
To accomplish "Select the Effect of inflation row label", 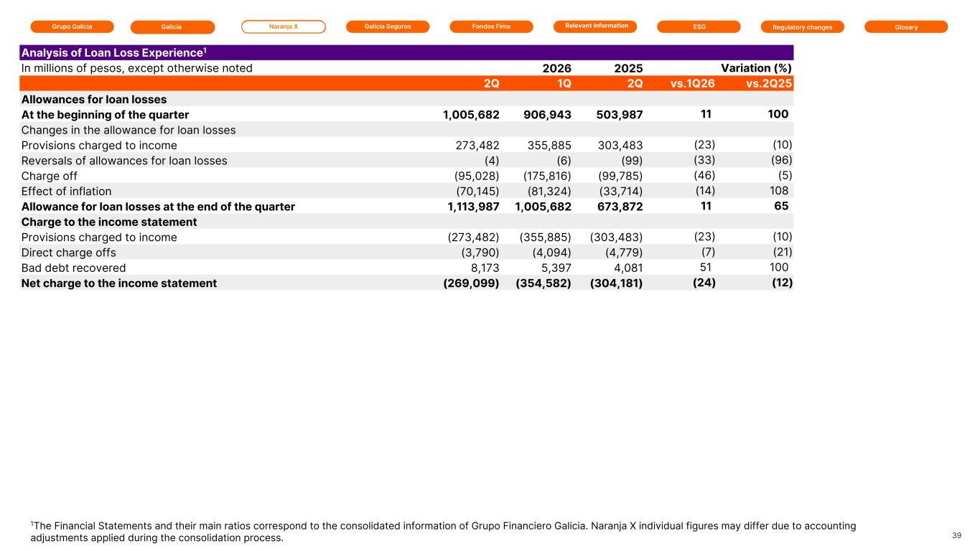I will [67, 192].
